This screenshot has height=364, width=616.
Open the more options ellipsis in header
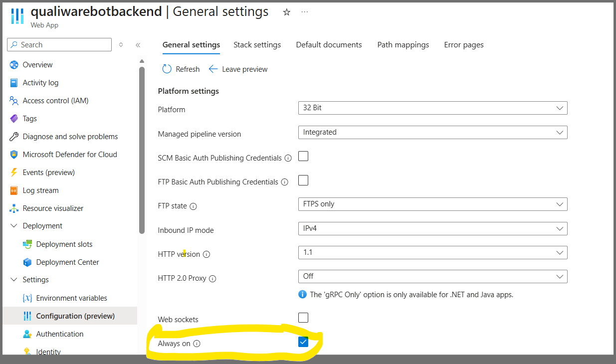point(305,12)
